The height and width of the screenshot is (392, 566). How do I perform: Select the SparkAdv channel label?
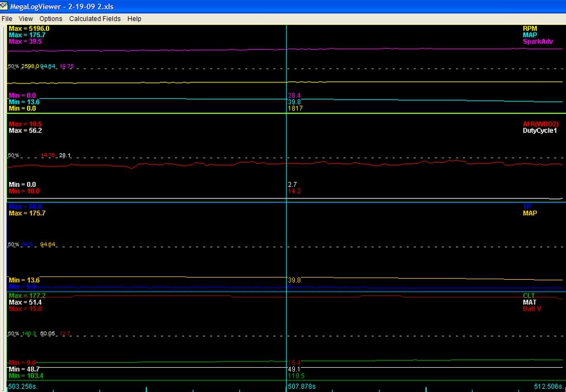[537, 41]
